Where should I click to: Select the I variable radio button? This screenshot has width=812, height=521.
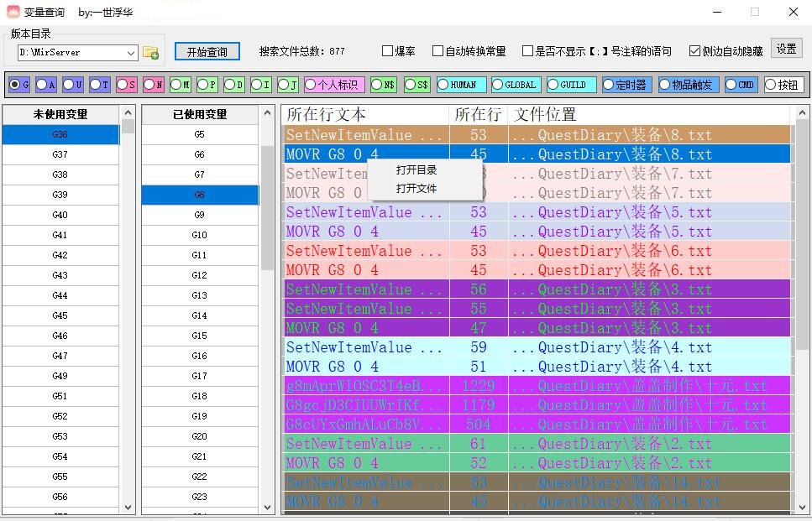261,85
